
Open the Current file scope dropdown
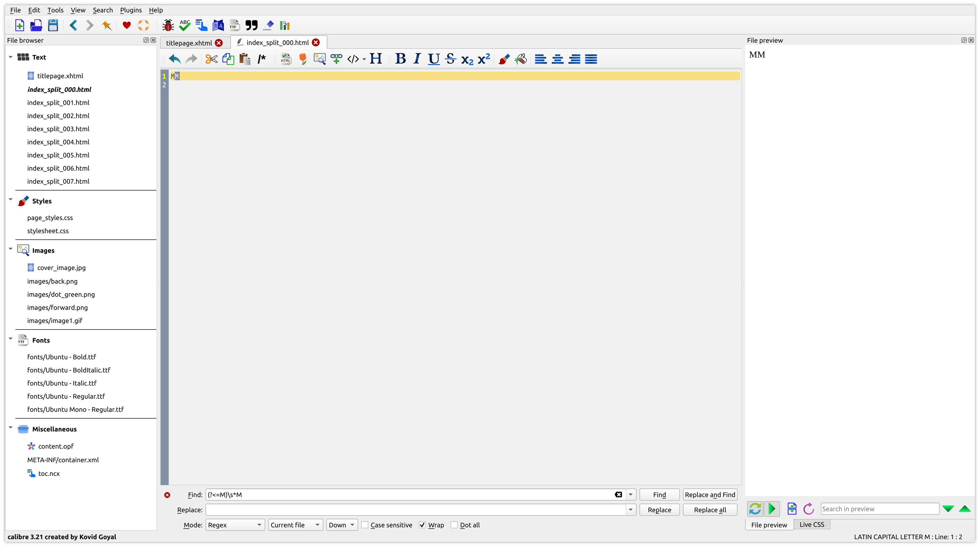click(x=295, y=525)
